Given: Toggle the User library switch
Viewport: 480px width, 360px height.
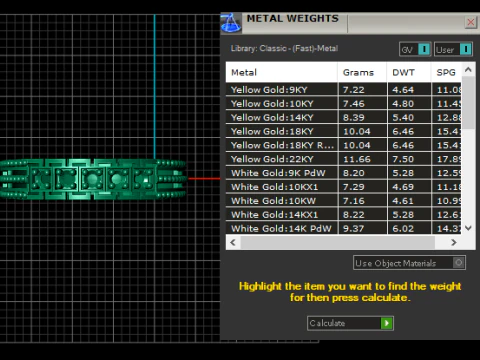Looking at the screenshot, I should (x=453, y=49).
